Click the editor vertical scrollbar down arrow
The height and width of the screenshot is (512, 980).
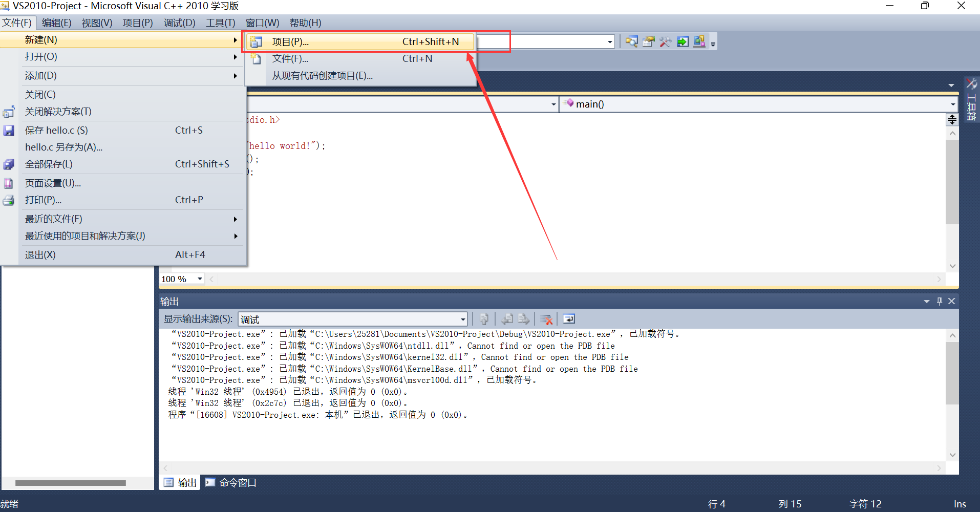(x=952, y=266)
